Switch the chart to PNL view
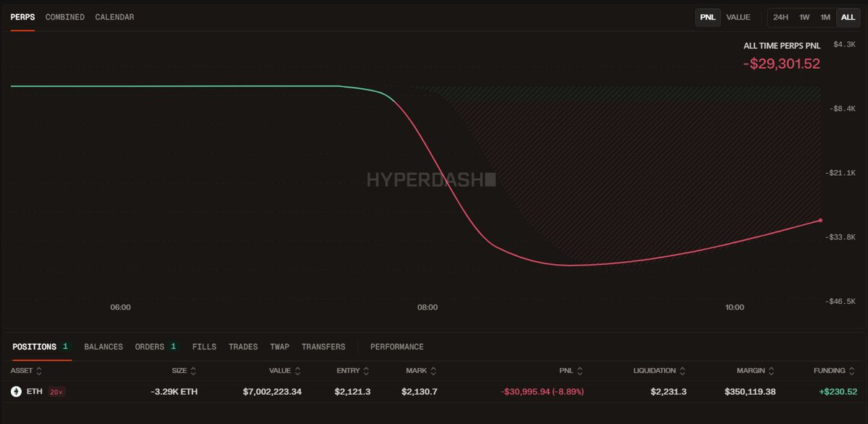This screenshot has height=424, width=868. coord(707,17)
